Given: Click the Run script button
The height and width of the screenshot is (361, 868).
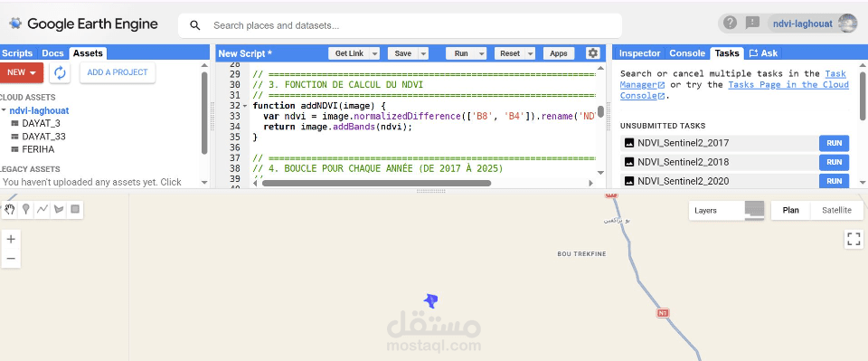Looking at the screenshot, I should tap(461, 53).
